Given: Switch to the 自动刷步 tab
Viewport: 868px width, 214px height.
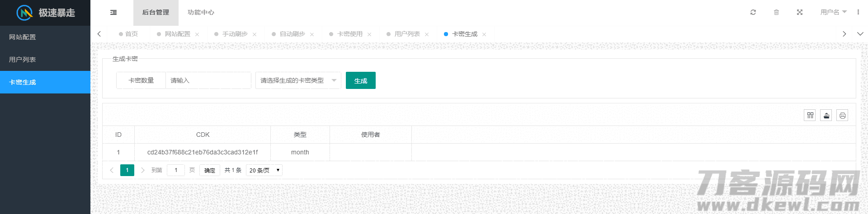Looking at the screenshot, I should tap(292, 34).
